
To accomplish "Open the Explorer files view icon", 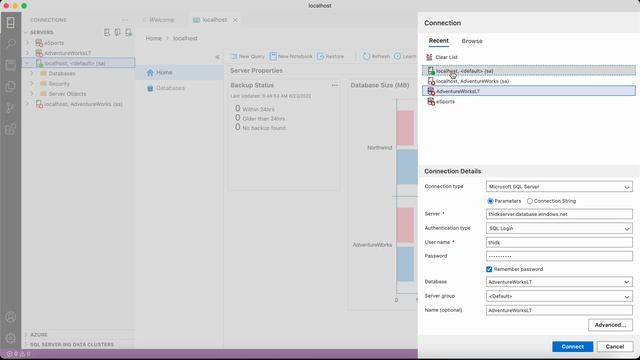I will coord(11,86).
